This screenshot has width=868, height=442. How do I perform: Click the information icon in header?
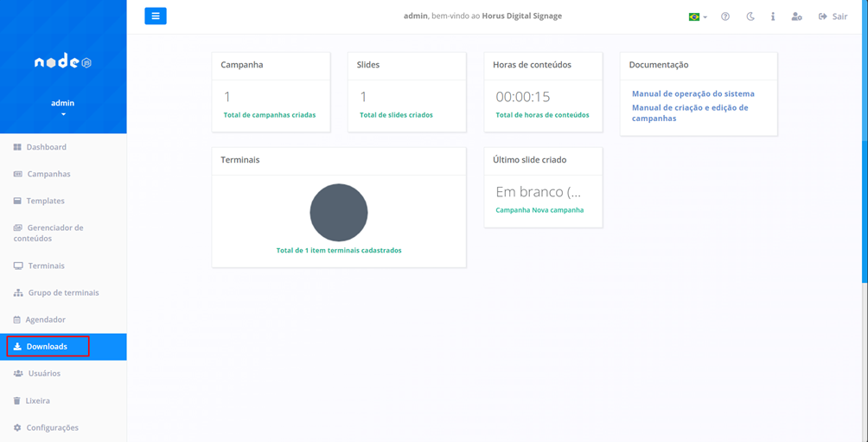pyautogui.click(x=773, y=17)
